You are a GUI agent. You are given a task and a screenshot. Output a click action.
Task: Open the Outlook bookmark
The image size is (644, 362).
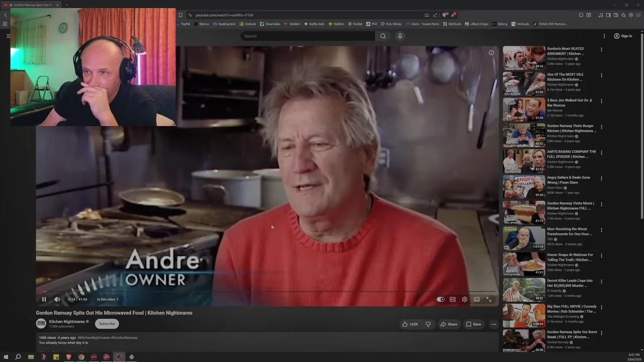[248, 24]
